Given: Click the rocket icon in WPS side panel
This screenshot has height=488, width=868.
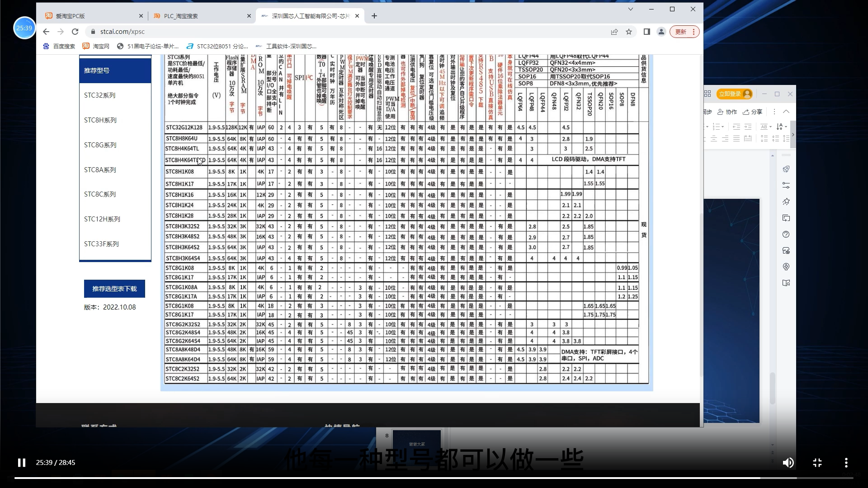Looking at the screenshot, I should coord(786,169).
